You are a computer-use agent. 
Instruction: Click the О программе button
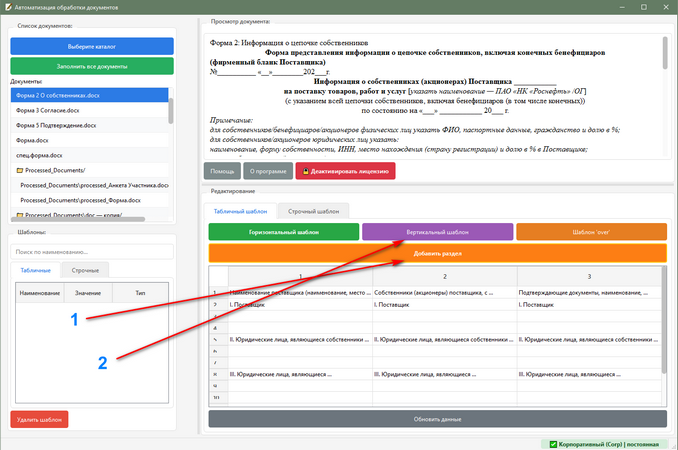[268, 171]
